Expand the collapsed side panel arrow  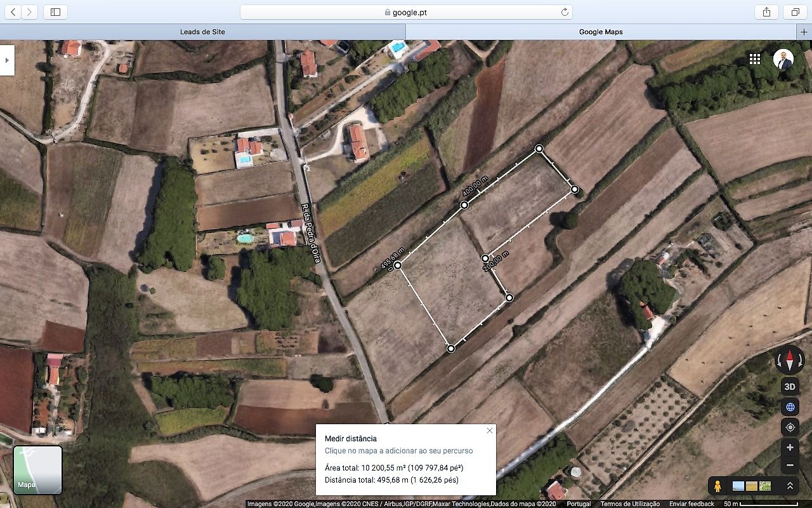[x=7, y=60]
